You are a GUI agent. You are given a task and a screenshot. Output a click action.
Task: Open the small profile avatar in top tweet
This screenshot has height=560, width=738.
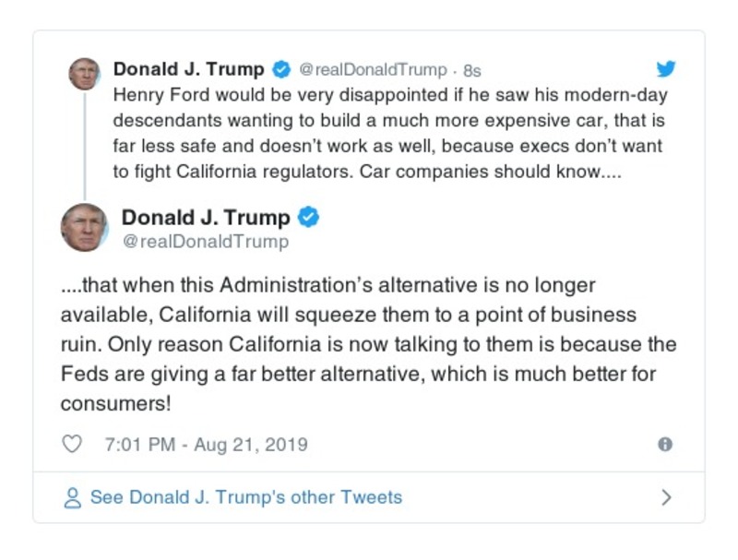[x=84, y=74]
